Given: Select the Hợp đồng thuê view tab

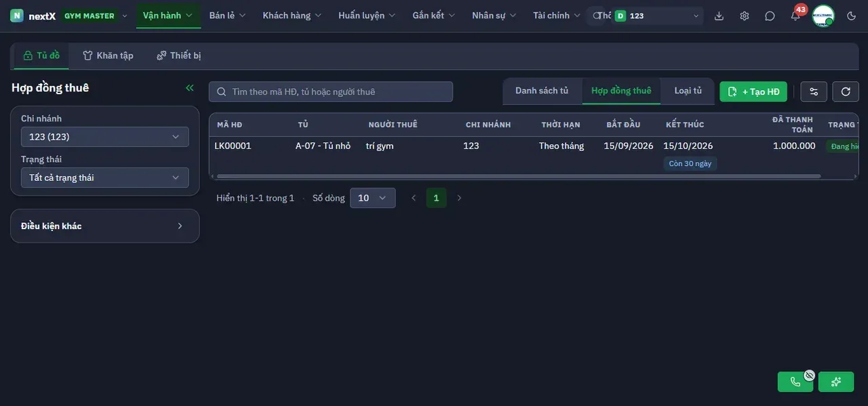Looking at the screenshot, I should coord(621,91).
